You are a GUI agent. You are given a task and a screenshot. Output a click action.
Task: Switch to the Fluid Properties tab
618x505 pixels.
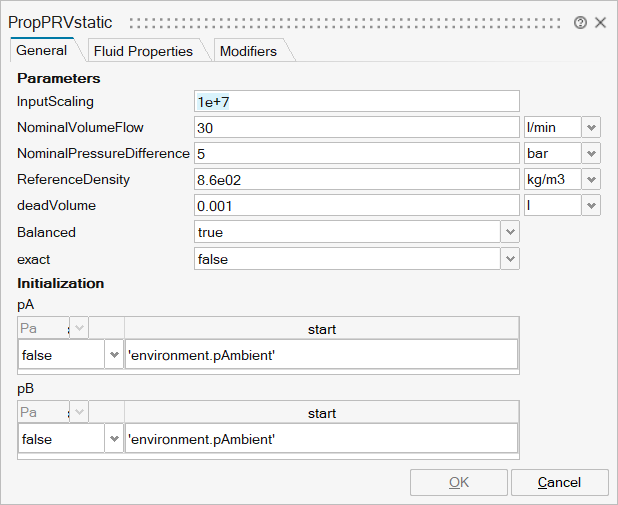pyautogui.click(x=143, y=51)
